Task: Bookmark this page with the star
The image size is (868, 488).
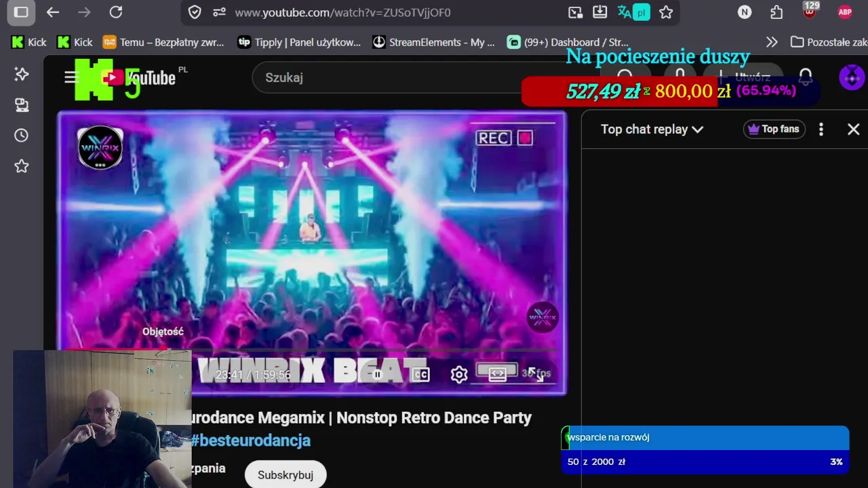Action: (x=666, y=12)
